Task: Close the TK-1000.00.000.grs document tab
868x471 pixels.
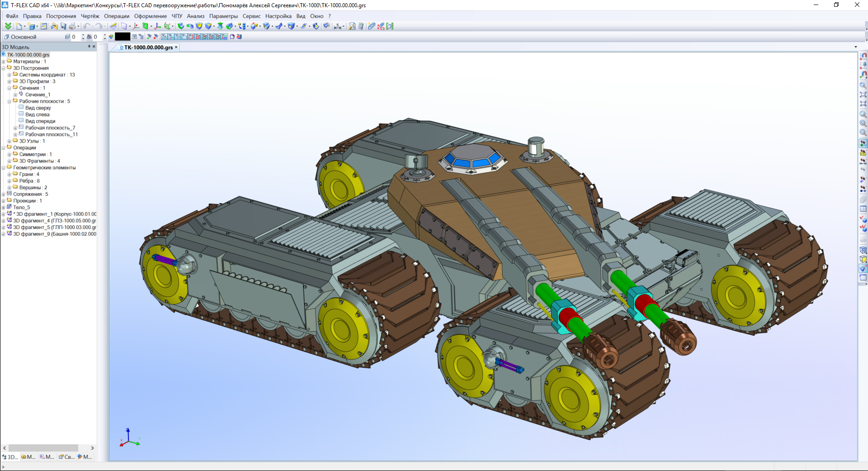Action: tap(176, 47)
